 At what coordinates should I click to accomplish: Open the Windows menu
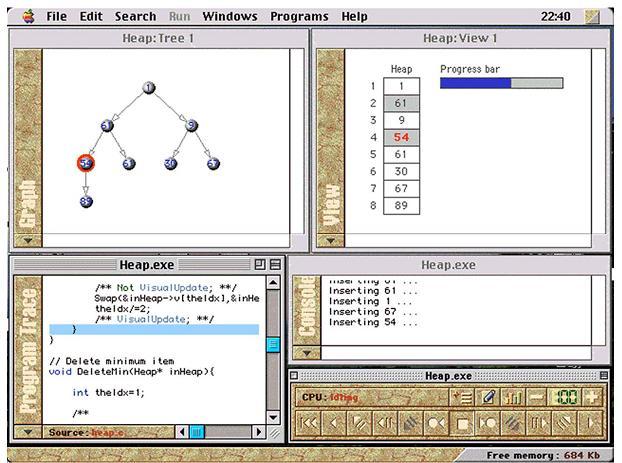tap(230, 16)
